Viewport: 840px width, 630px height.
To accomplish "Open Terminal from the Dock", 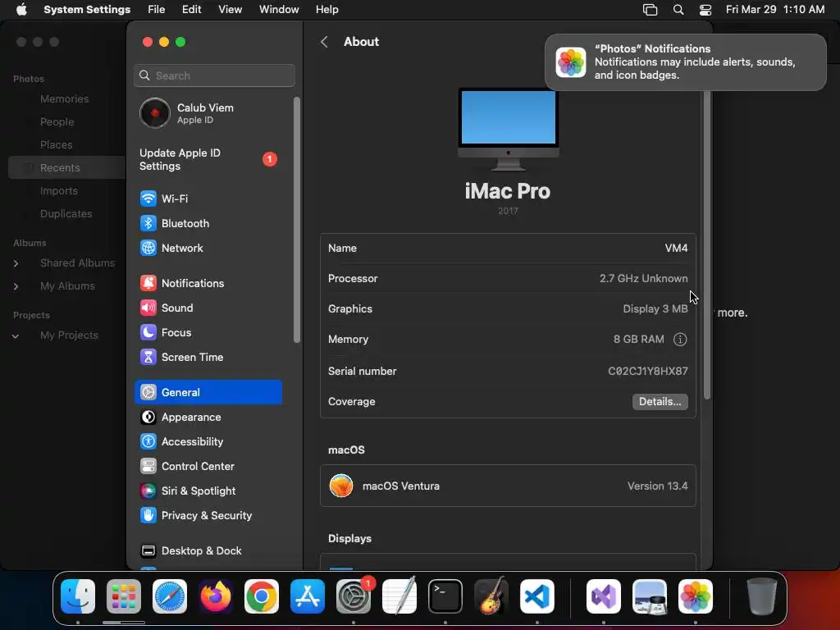I will tap(445, 596).
